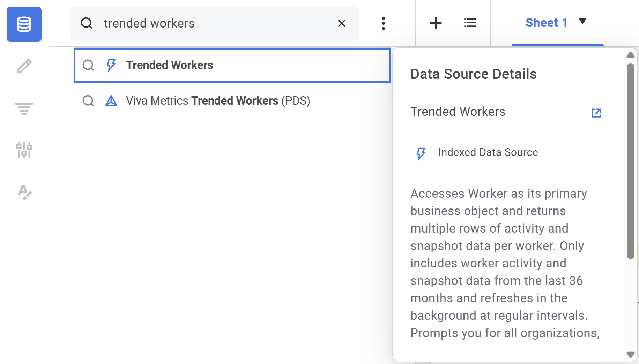Click the Indexed Data Source lightning icon

pyautogui.click(x=421, y=153)
